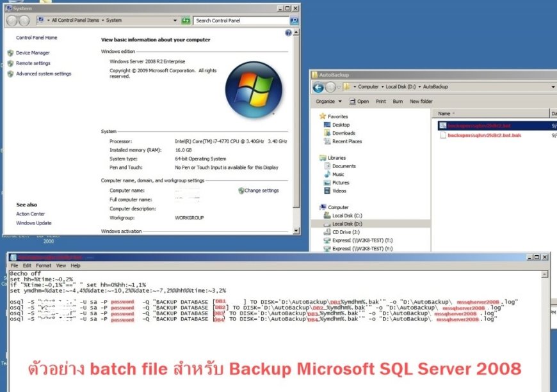
Task: Open the Control Panel Home link
Action: point(36,38)
